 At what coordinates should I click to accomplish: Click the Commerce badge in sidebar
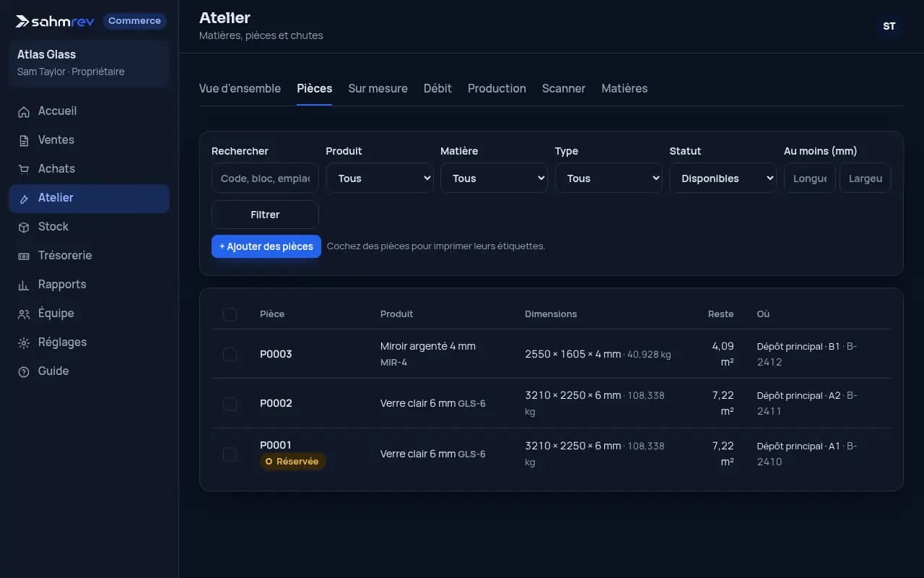coord(134,21)
